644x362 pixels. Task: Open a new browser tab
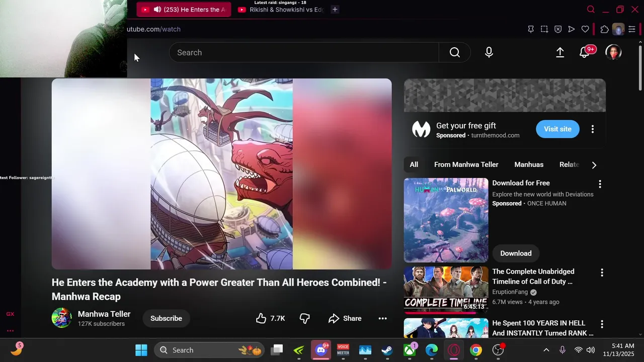pyautogui.click(x=335, y=10)
